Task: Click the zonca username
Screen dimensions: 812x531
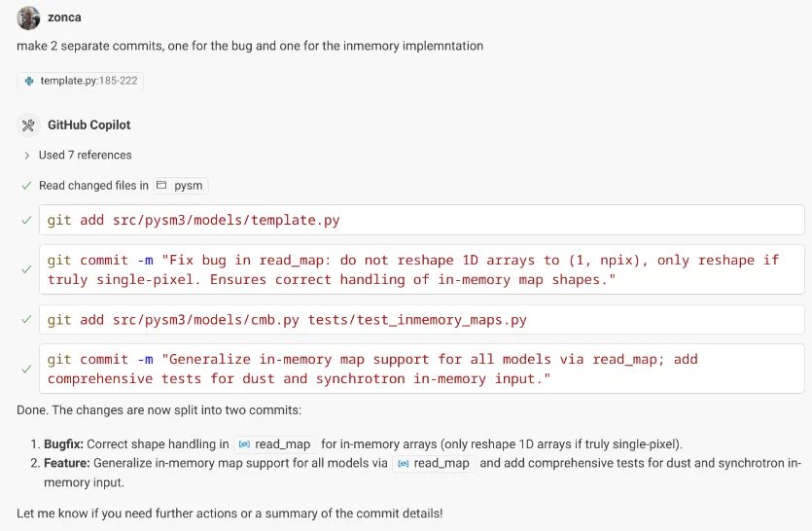Action: click(x=64, y=18)
